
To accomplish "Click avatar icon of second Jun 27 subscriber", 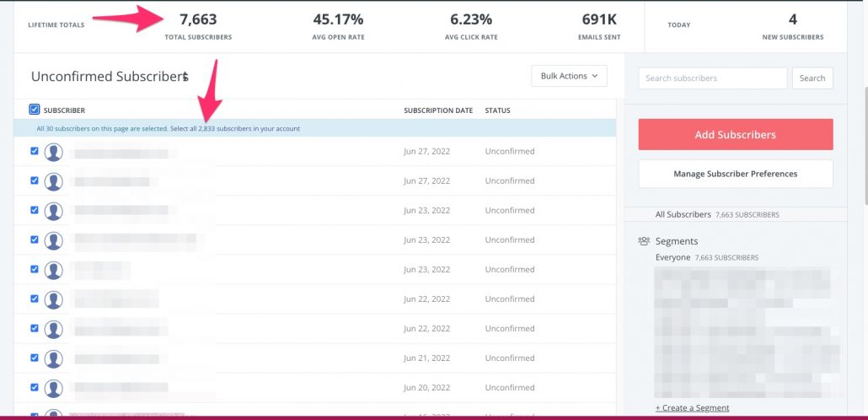I will (x=53, y=181).
